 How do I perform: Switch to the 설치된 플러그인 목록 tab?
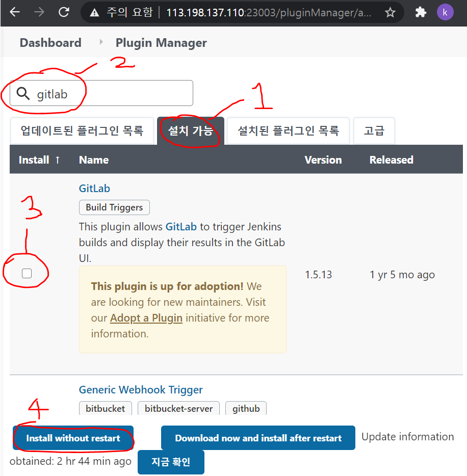click(x=288, y=131)
